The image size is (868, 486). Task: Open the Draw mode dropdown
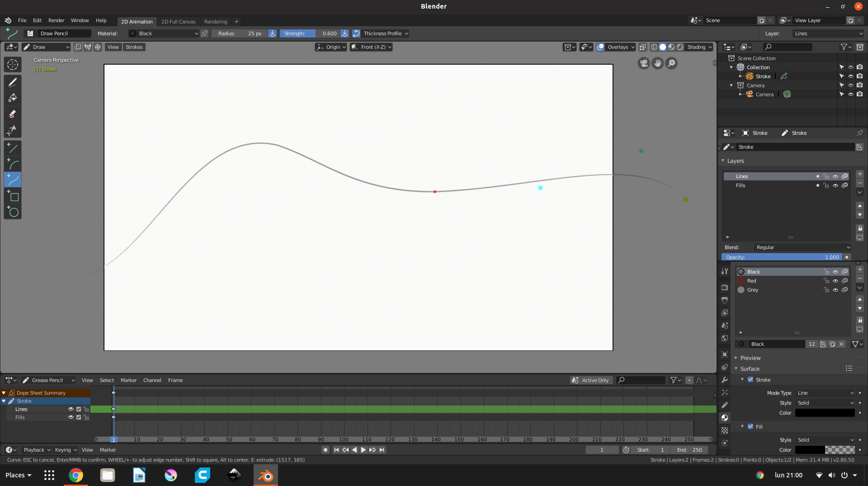tap(46, 47)
